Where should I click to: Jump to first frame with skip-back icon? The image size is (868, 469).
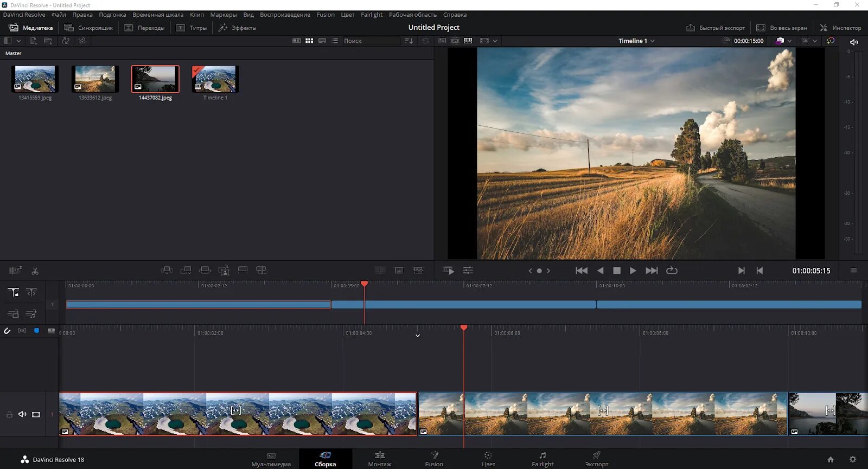(581, 271)
